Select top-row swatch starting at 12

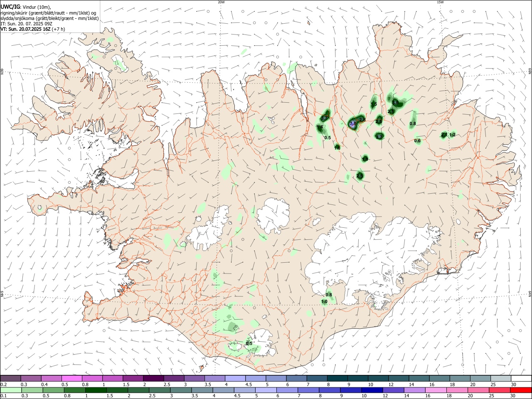point(399,378)
